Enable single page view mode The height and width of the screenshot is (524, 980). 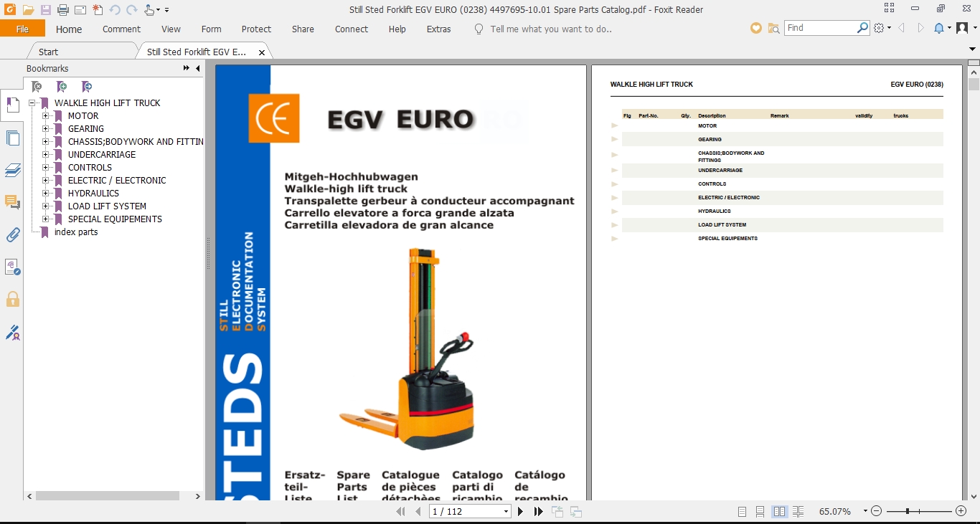pos(742,512)
